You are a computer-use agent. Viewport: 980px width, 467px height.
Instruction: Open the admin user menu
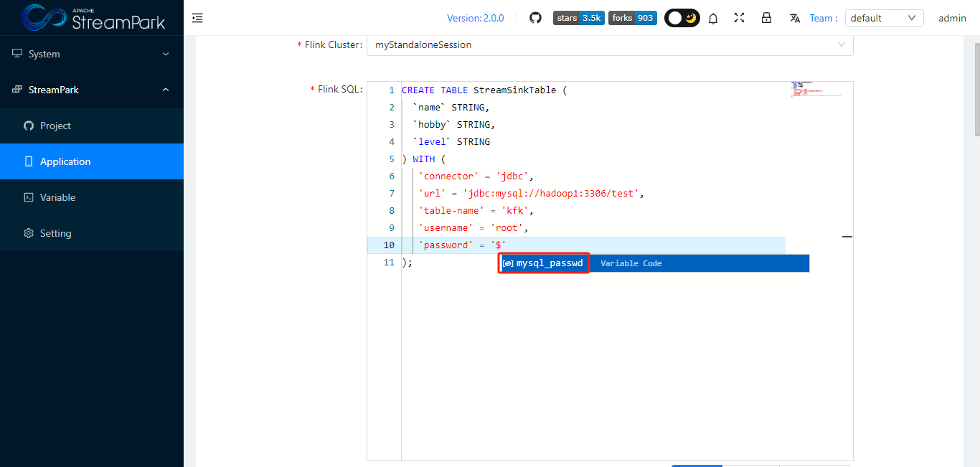pos(952,18)
